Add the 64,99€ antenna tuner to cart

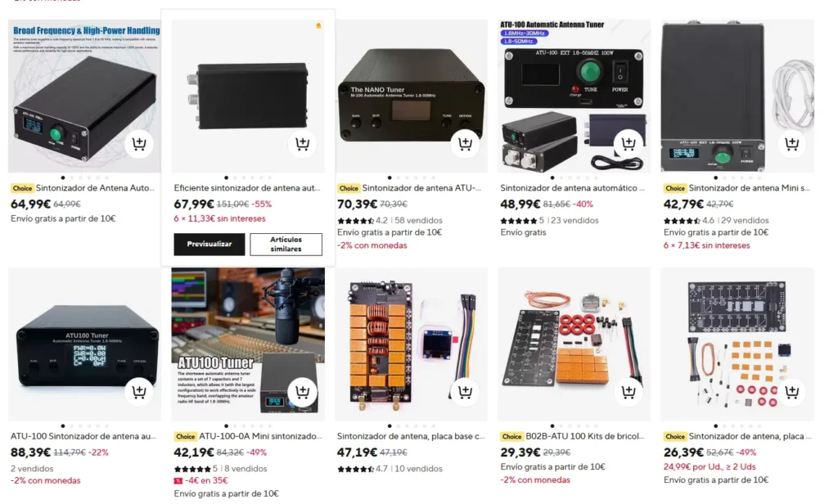click(139, 144)
